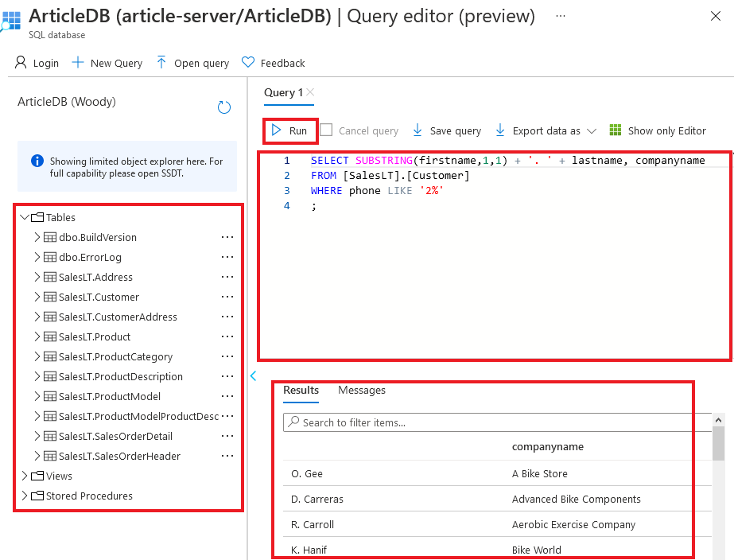Click the Search to filter items field

pos(493,422)
